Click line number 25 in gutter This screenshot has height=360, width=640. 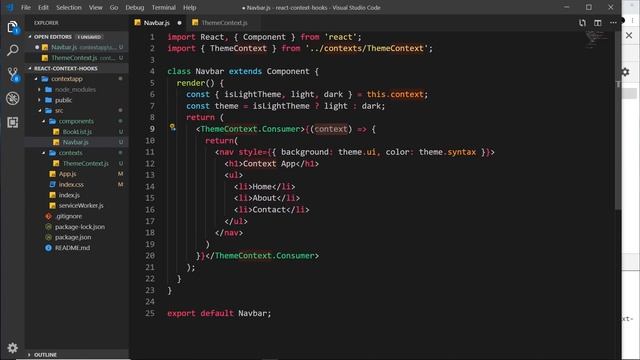pos(150,313)
